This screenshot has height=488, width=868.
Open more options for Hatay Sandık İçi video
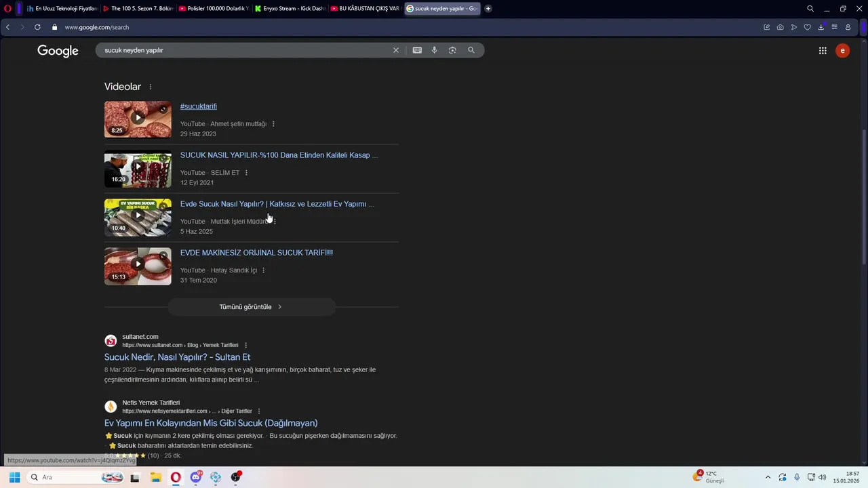264,270
